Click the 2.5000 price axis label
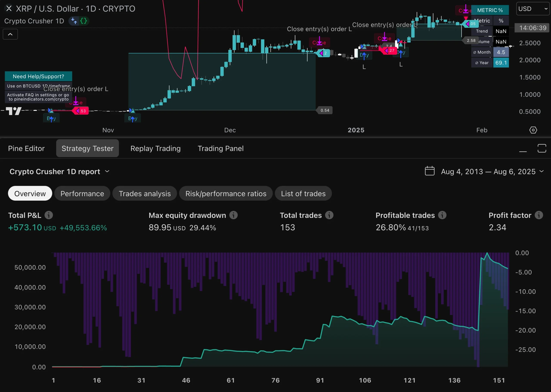551x392 pixels. [530, 43]
